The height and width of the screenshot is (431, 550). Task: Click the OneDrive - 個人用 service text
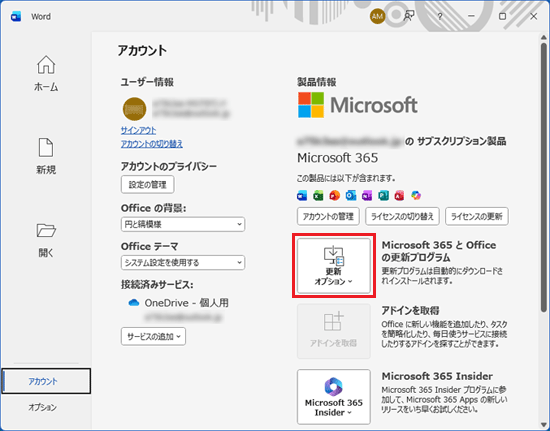pos(187,303)
